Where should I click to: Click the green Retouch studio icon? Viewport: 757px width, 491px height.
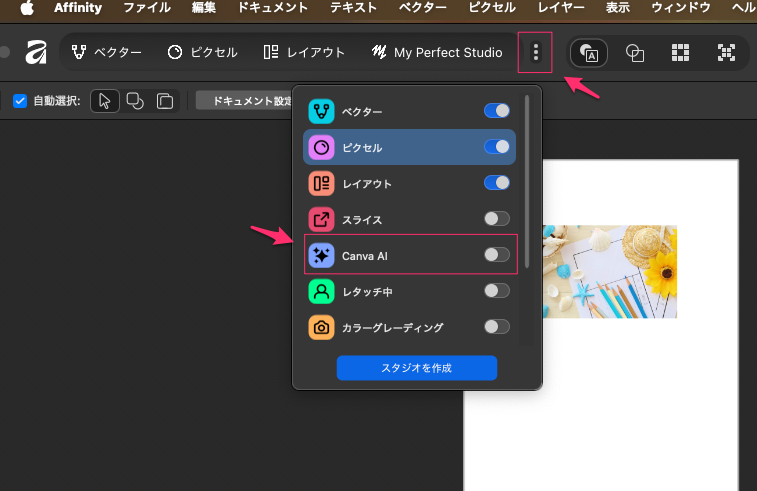pyautogui.click(x=321, y=291)
